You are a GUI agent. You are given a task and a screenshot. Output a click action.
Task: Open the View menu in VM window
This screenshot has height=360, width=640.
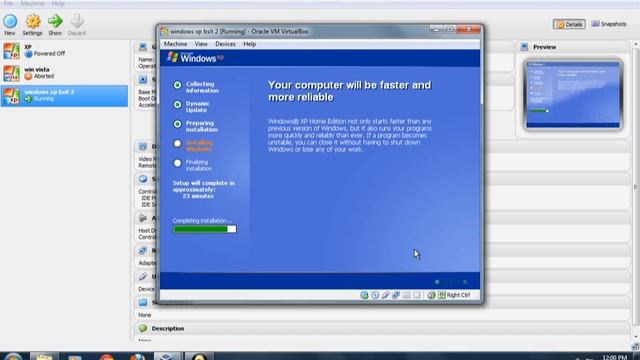tap(201, 44)
